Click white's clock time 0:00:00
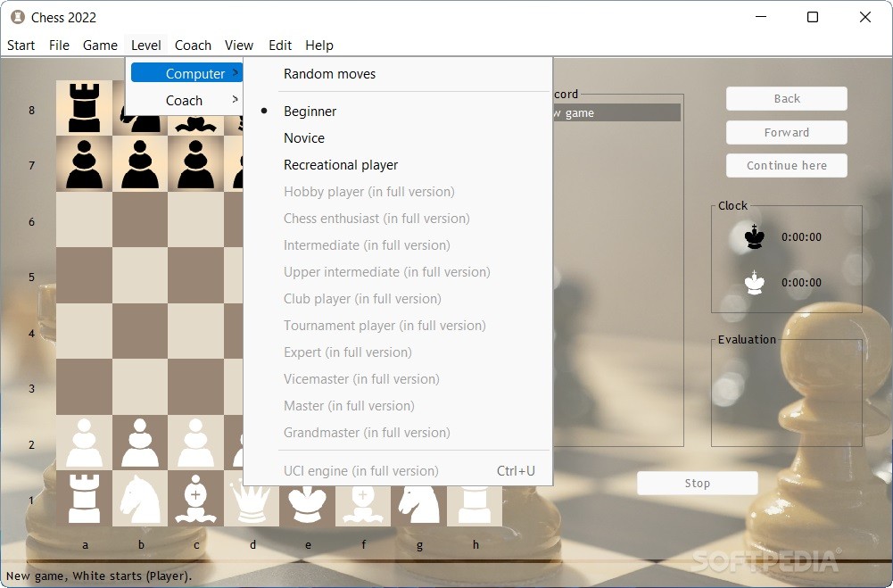 (x=801, y=283)
